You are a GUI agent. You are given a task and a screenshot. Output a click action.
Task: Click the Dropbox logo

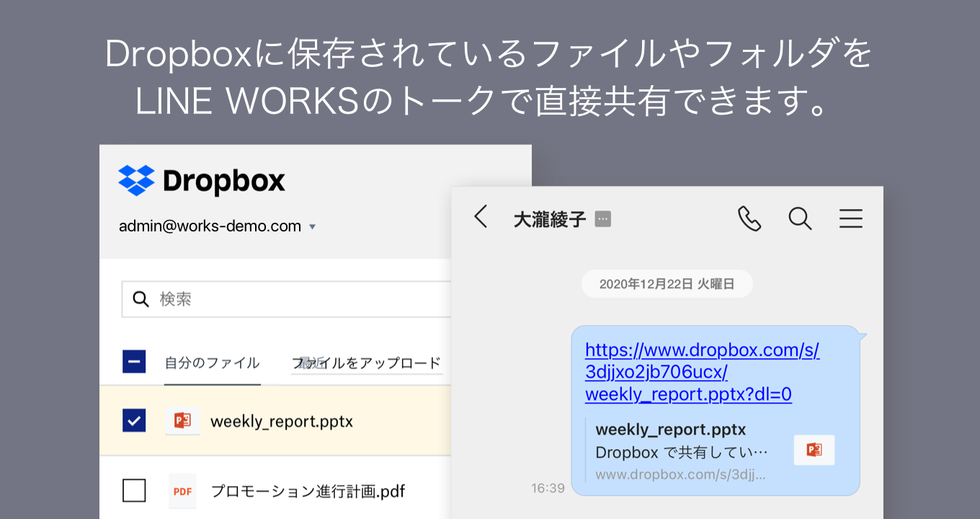201,179
